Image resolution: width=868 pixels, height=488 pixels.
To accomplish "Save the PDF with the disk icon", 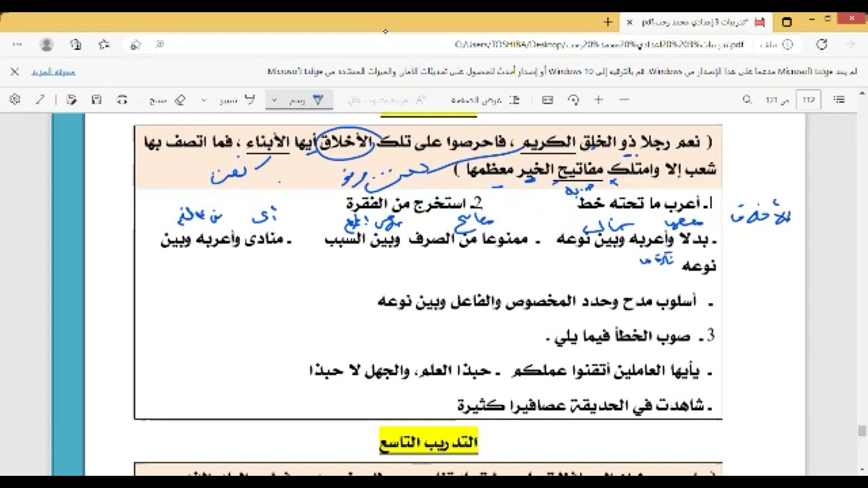I will point(96,100).
